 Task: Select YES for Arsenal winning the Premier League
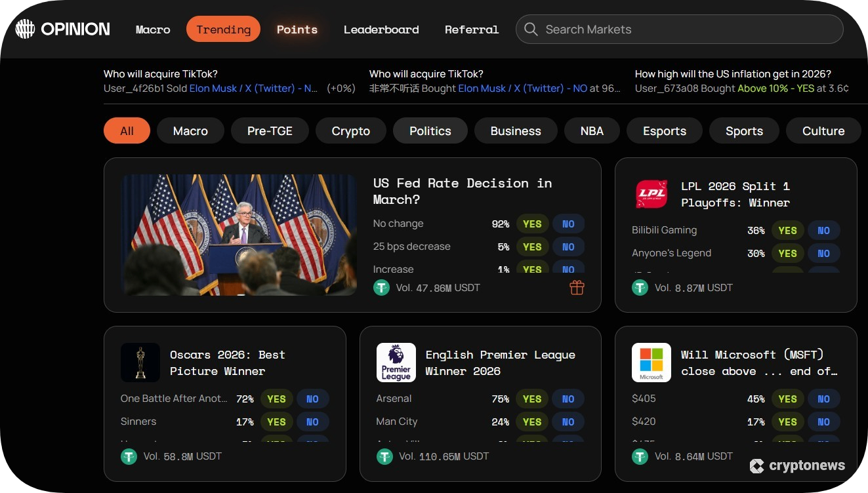pos(531,399)
